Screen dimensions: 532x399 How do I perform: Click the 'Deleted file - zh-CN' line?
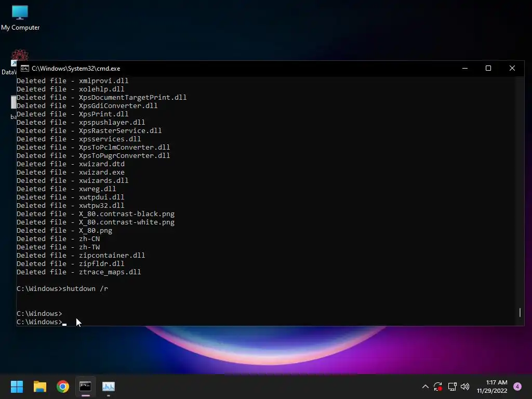[58, 239]
